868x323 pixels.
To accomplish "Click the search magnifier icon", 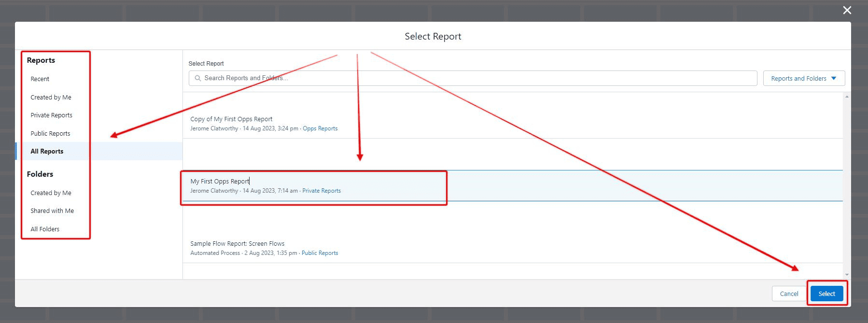I will (x=197, y=78).
